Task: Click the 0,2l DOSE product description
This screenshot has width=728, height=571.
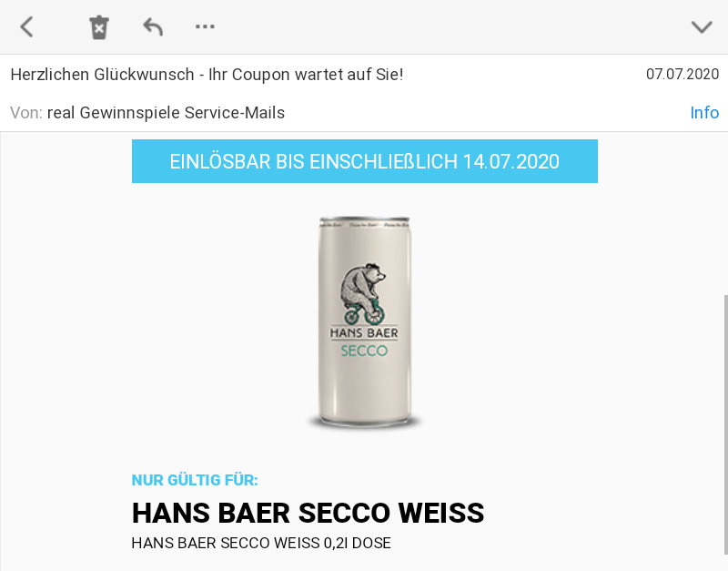Action: point(261,543)
